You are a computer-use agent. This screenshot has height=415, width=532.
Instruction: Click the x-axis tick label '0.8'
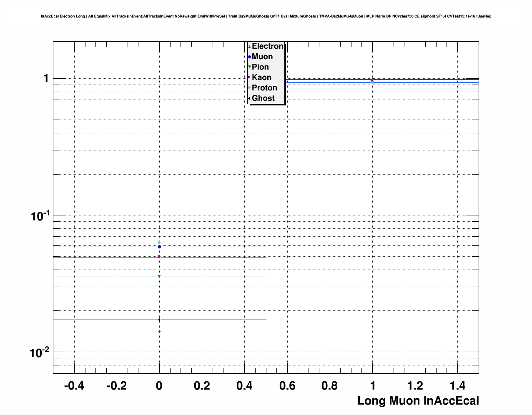click(330, 386)
